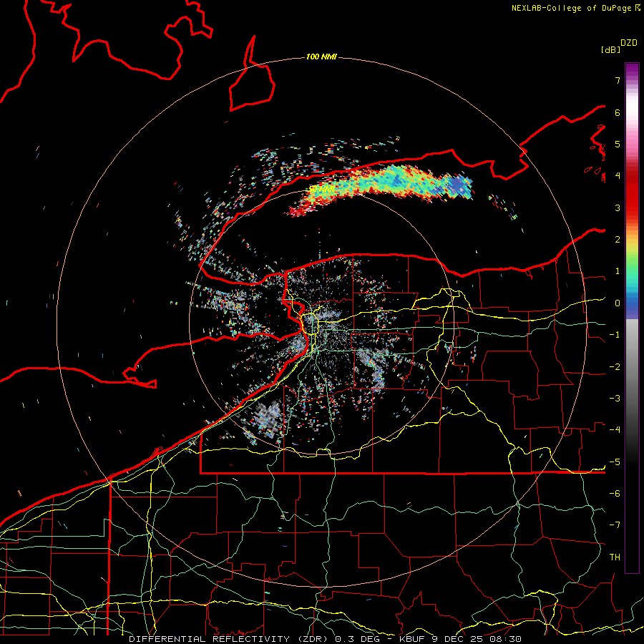Screen dimensions: 644x644
Task: Click the 100 NMI range ring label
Action: 321,57
